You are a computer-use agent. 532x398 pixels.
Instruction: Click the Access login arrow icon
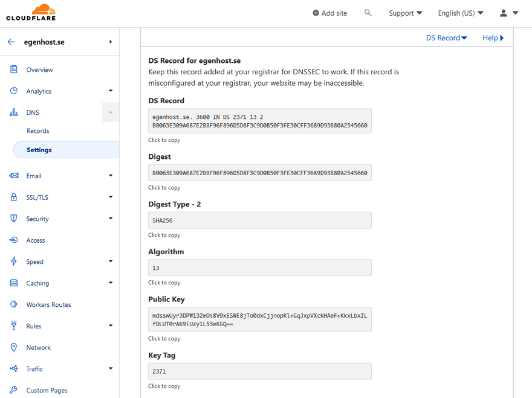click(x=13, y=240)
